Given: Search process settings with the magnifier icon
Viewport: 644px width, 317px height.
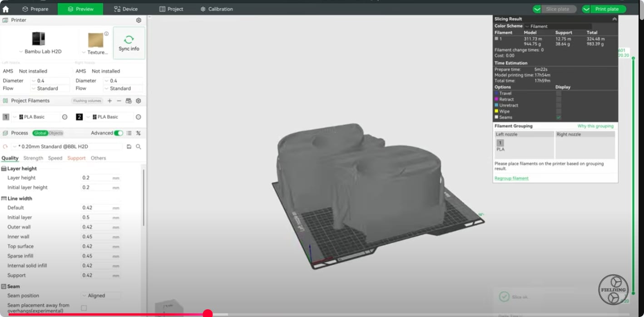Looking at the screenshot, I should click(139, 146).
